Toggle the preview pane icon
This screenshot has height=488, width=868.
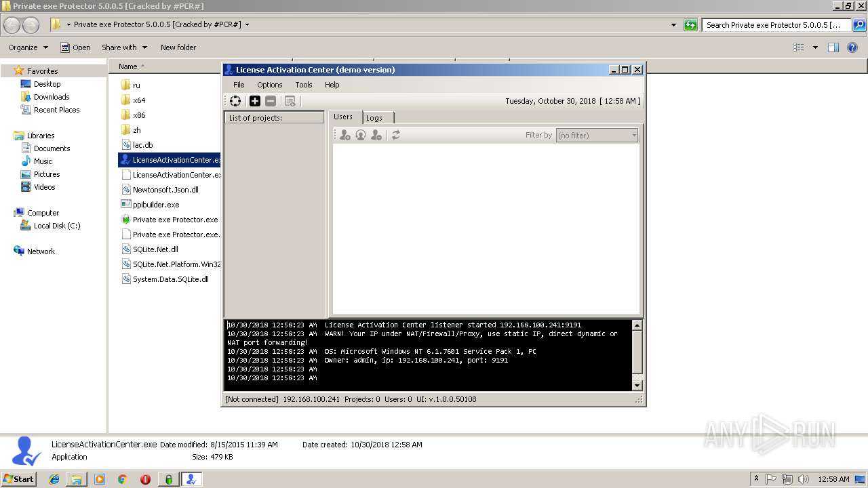[x=833, y=47]
